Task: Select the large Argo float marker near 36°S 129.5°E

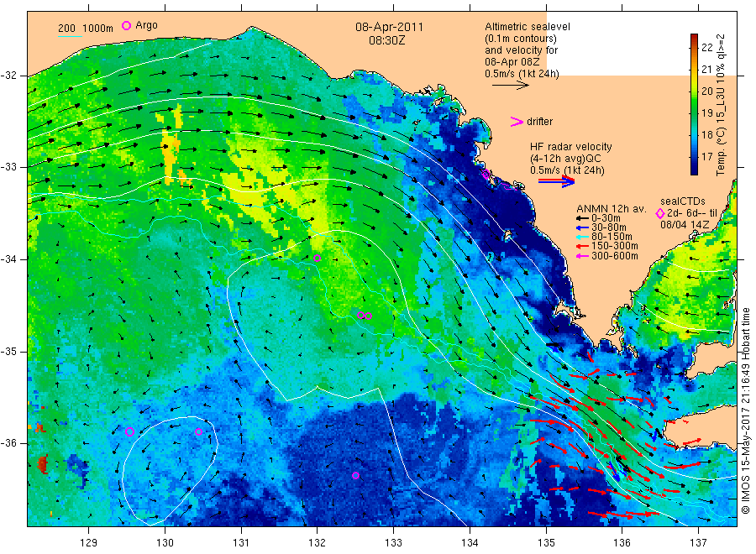Action: [x=129, y=431]
